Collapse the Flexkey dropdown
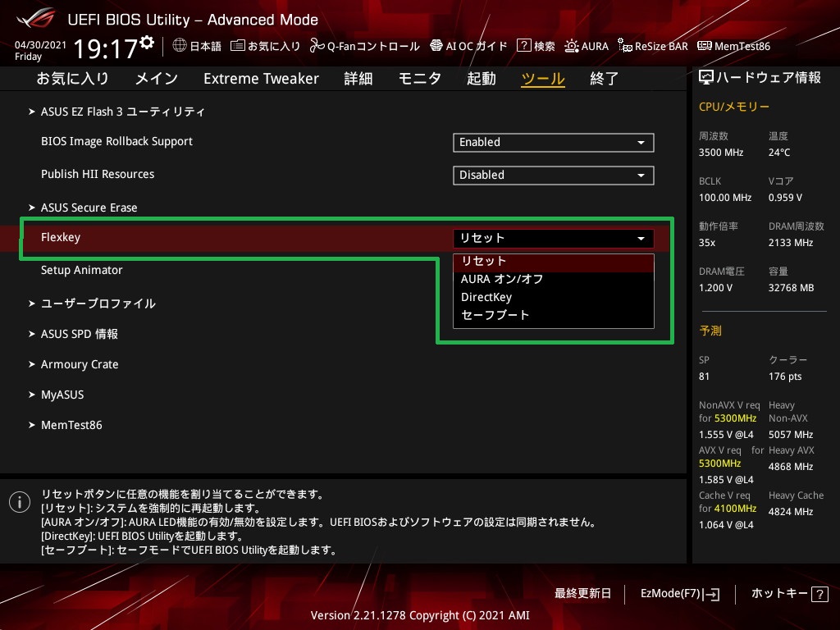The image size is (840, 630). click(x=554, y=239)
